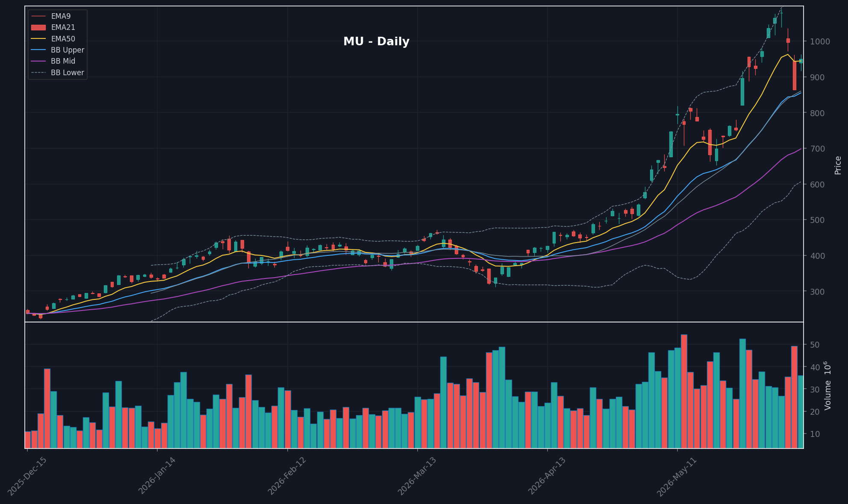Click the 2026-Mar-13 date label
This screenshot has width=848, height=504.
click(417, 476)
